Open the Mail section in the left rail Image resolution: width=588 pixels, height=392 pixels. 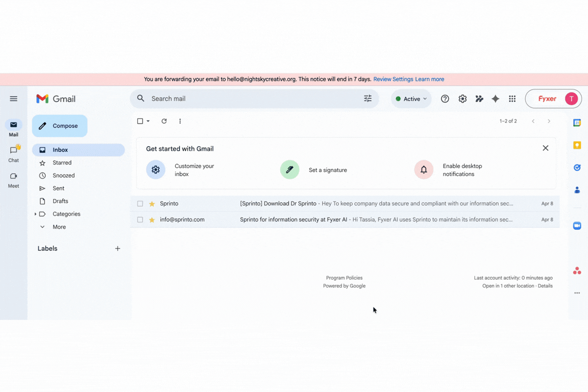[14, 128]
